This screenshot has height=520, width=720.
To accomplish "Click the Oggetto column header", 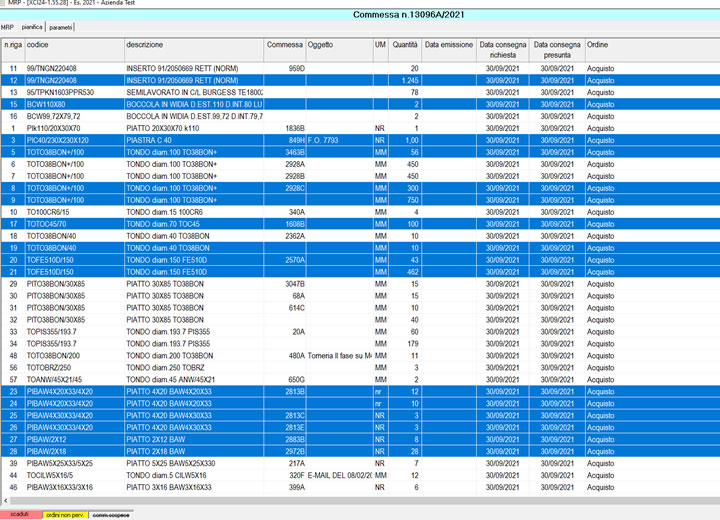I will pos(339,50).
